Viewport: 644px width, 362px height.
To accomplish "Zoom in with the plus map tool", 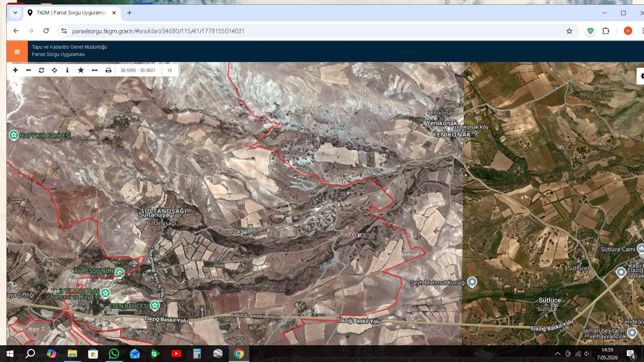I will pyautogui.click(x=15, y=70).
